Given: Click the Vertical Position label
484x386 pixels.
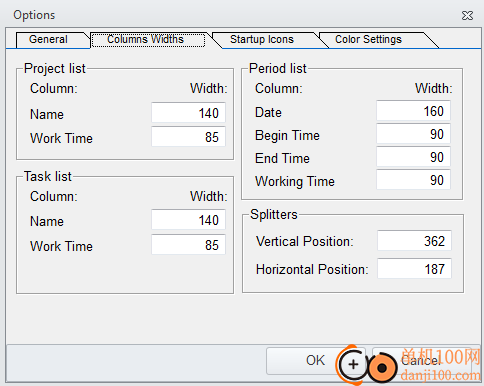Looking at the screenshot, I should 305,241.
